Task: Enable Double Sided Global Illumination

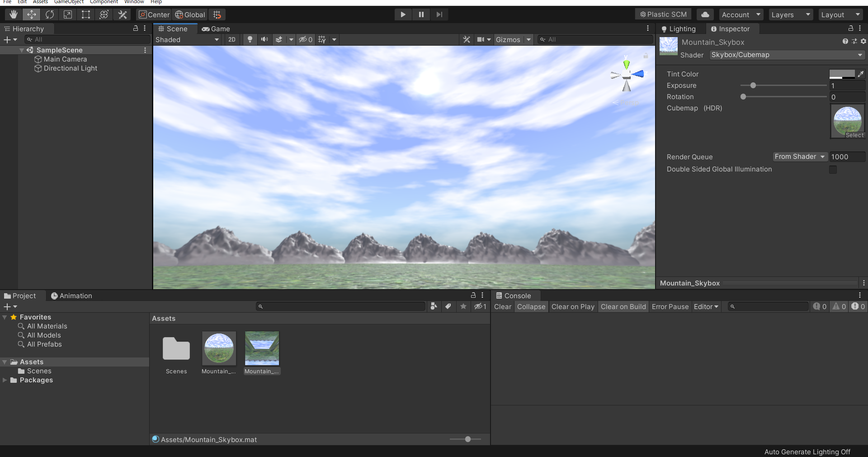Action: pyautogui.click(x=833, y=170)
